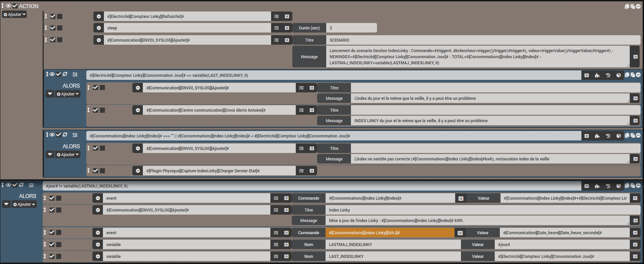
Task: Remove the Compteur Linky Rafraîchir action
Action: coord(98,16)
